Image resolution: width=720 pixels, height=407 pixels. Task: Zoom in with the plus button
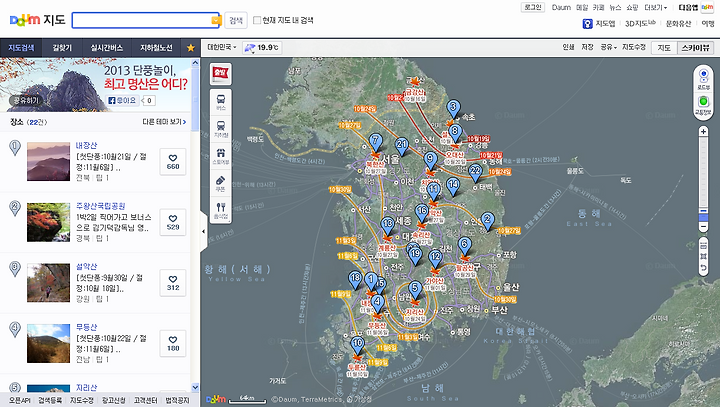(x=703, y=132)
